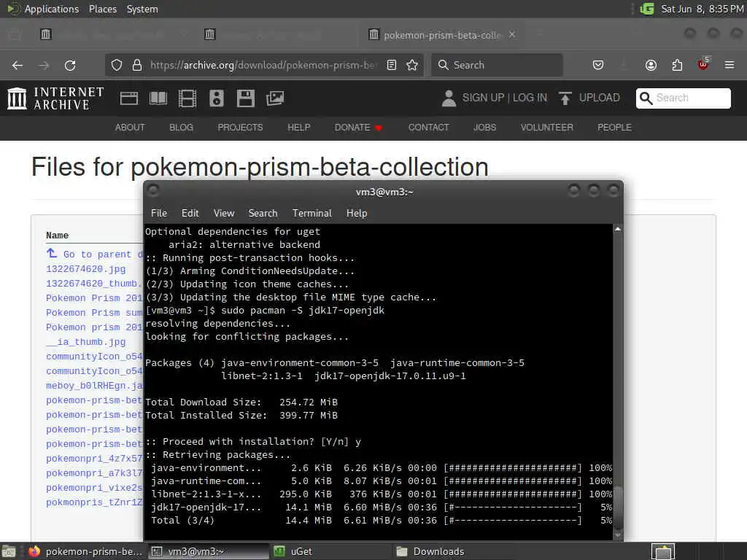Open terminal File menu
Image resolution: width=747 pixels, height=560 pixels.
click(x=159, y=214)
